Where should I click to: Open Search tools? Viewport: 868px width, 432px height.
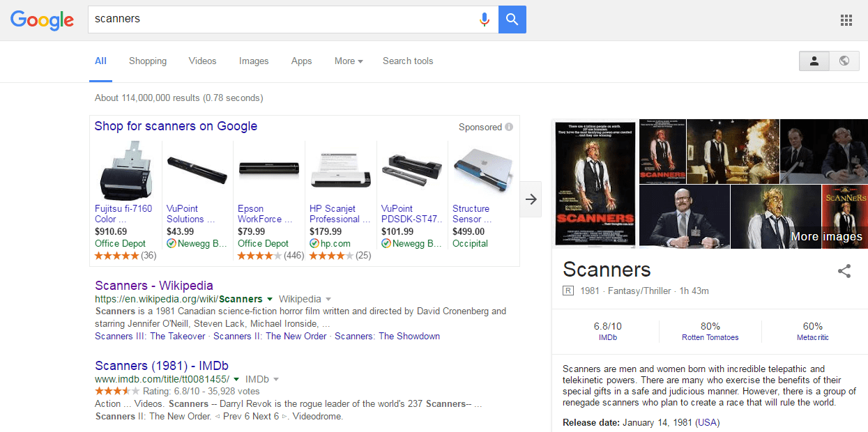[x=408, y=61]
